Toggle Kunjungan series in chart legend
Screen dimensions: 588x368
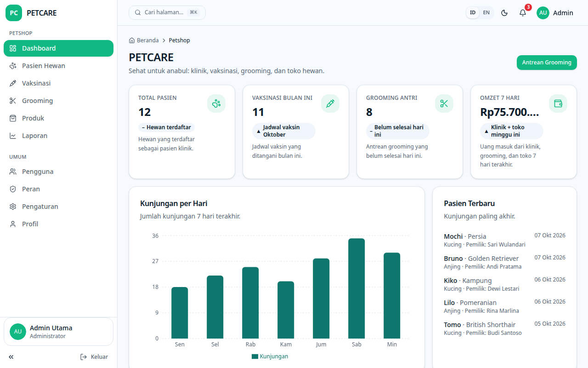click(270, 356)
